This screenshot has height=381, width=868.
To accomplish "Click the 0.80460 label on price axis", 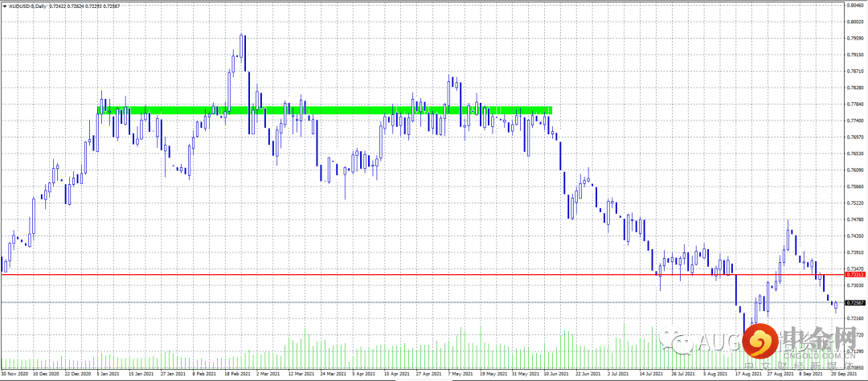I will point(854,5).
